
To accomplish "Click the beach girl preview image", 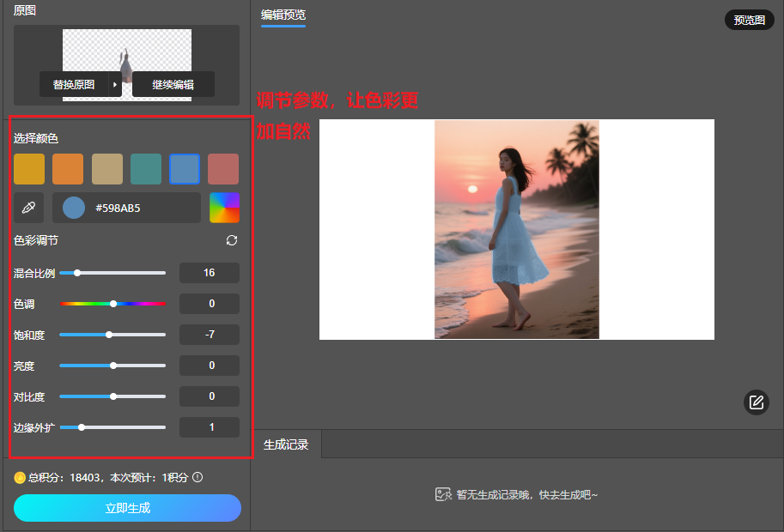I will click(516, 229).
